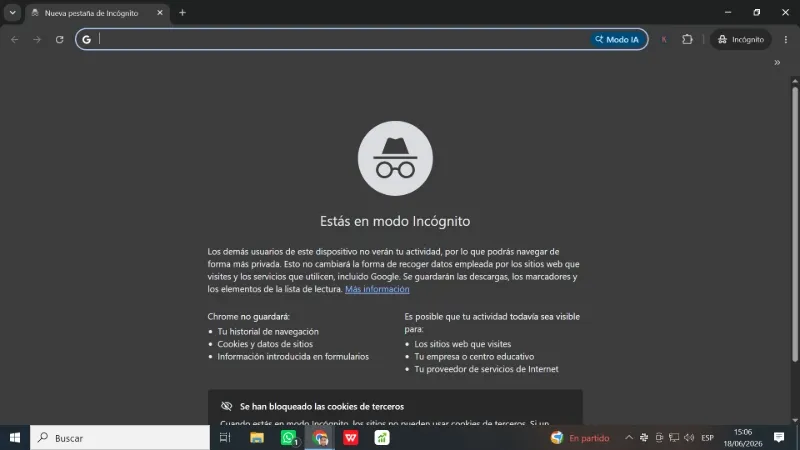The width and height of the screenshot is (800, 450).
Task: Open the Incógnito profile chip
Action: click(741, 39)
